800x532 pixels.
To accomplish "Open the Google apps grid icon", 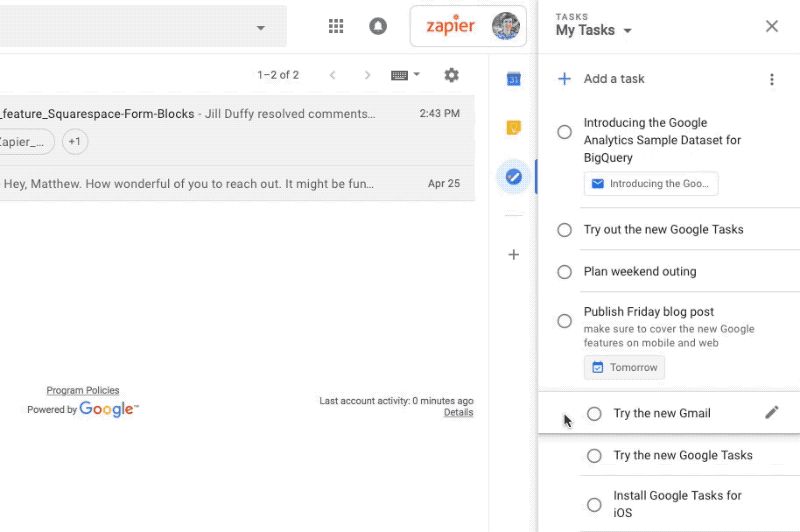I will 336,26.
